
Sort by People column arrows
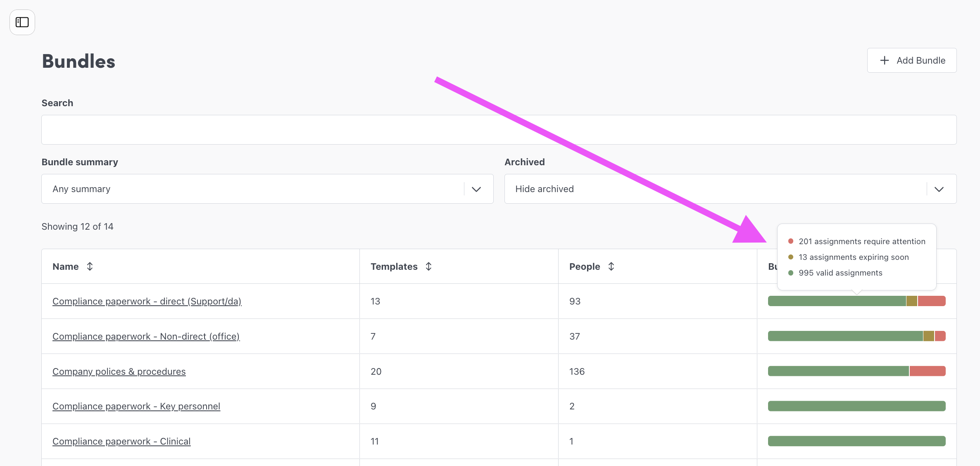[611, 266]
